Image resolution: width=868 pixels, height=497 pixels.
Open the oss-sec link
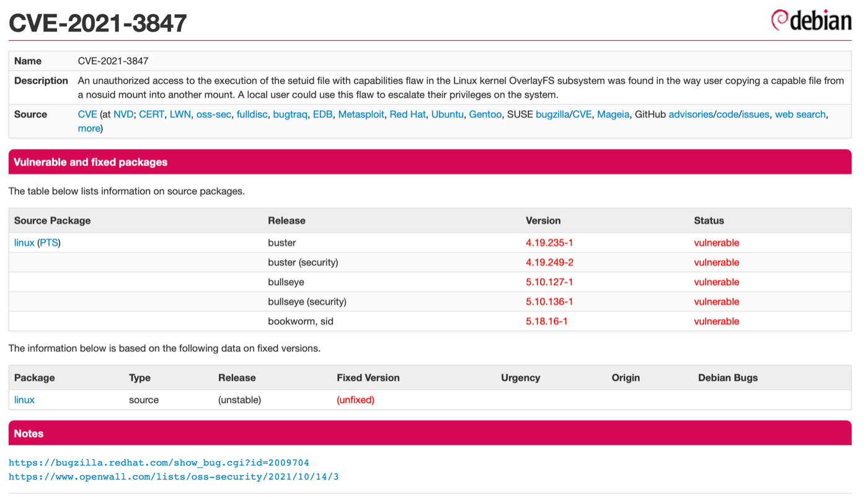coord(214,114)
